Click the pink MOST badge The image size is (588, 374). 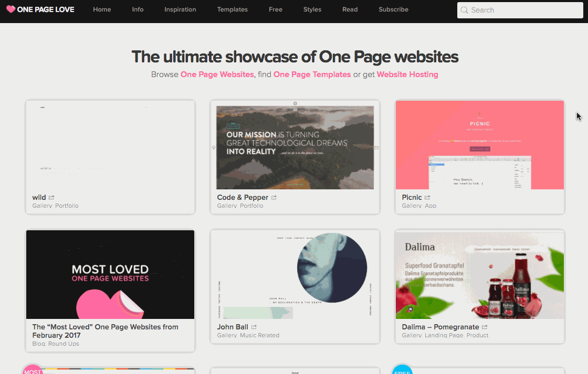[32, 369]
